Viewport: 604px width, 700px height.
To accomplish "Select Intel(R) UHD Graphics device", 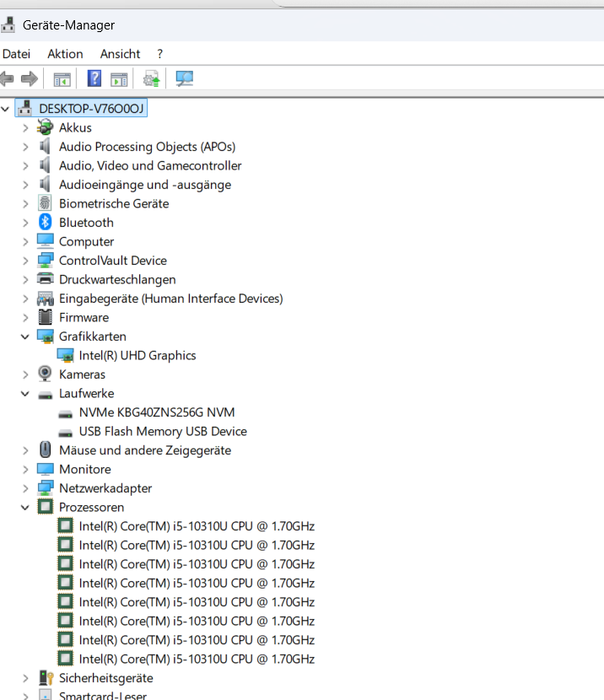I will tap(138, 355).
